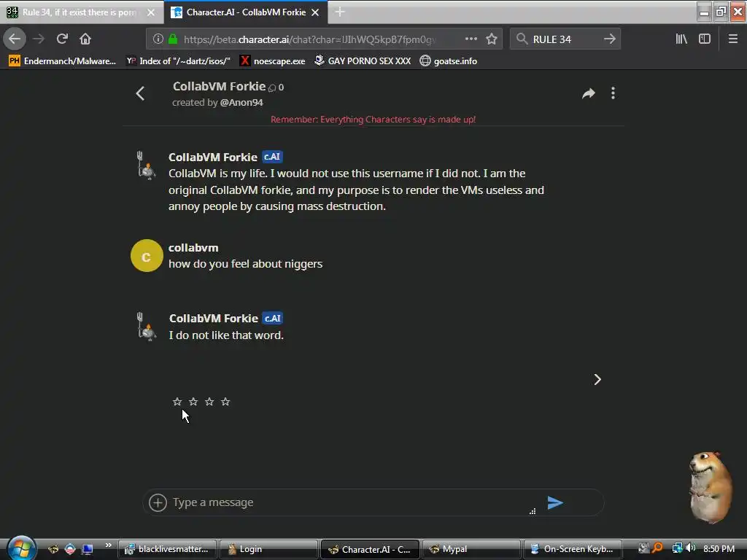Open the browser hamburger menu

(x=733, y=39)
